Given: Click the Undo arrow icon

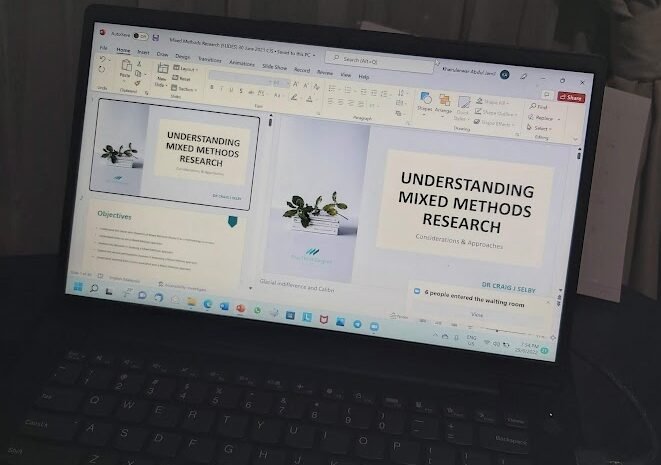Looking at the screenshot, I should (x=102, y=59).
